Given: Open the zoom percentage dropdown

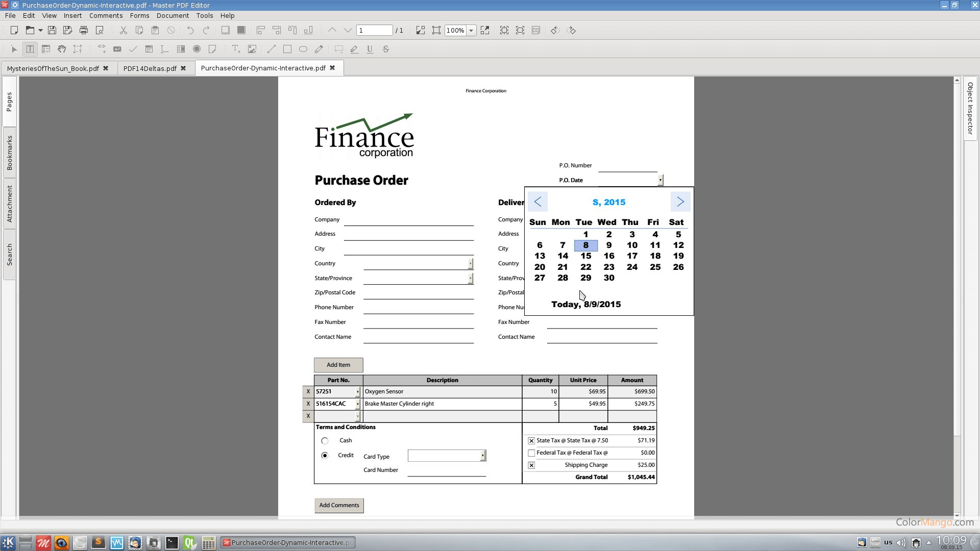Looking at the screenshot, I should (x=471, y=30).
